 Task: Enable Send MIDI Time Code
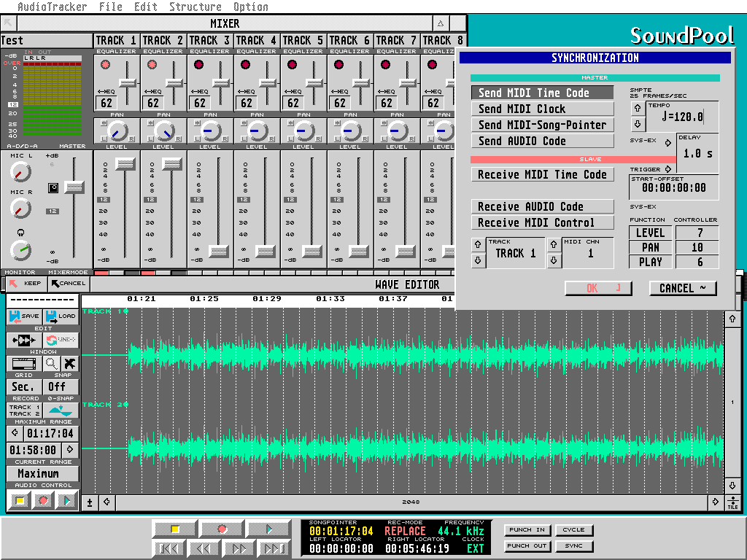pos(543,93)
